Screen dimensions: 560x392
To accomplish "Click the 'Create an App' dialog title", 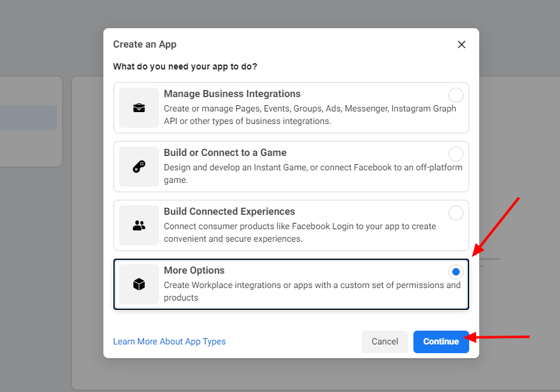I will point(145,44).
